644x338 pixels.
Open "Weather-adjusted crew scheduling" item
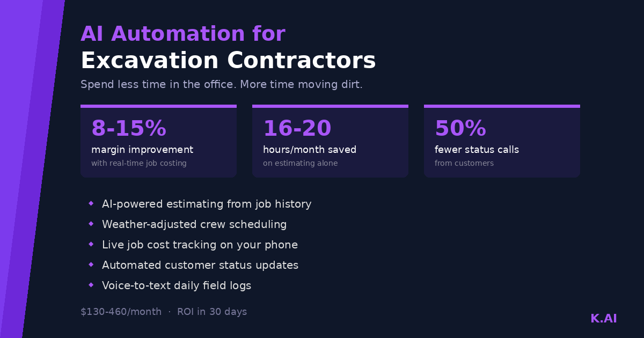[194, 225]
